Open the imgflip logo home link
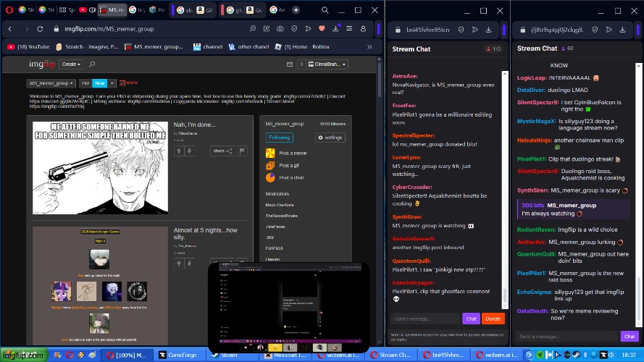644x362 pixels. click(42, 64)
